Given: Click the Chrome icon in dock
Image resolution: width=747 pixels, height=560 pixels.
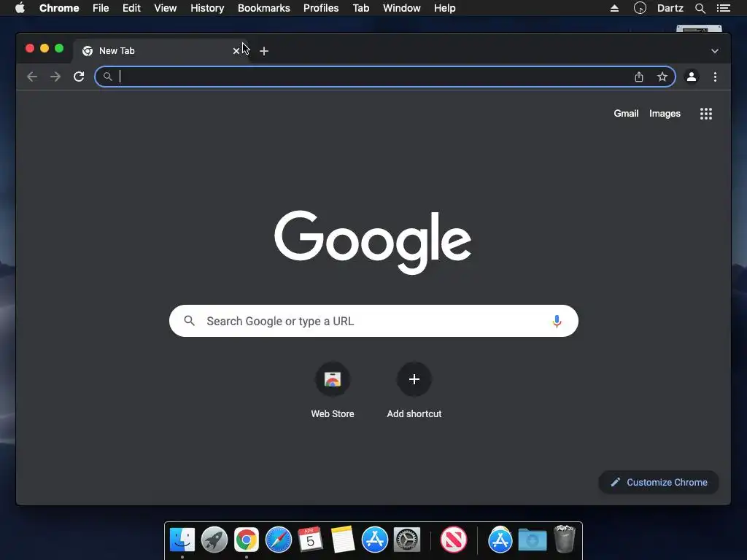Looking at the screenshot, I should coord(247,540).
